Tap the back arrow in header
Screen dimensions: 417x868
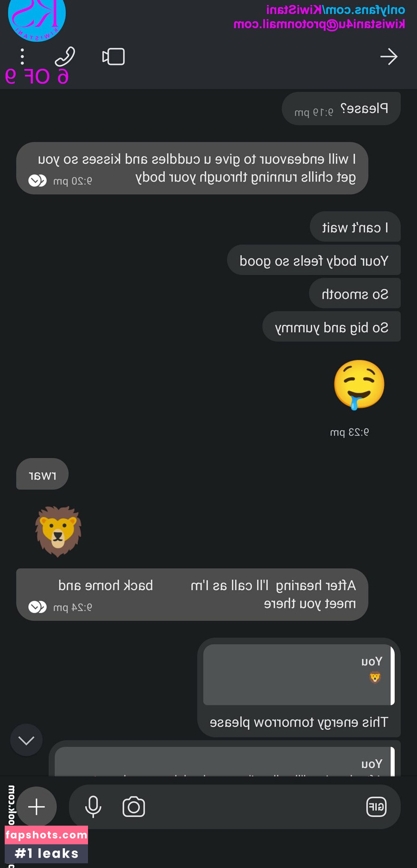389,57
